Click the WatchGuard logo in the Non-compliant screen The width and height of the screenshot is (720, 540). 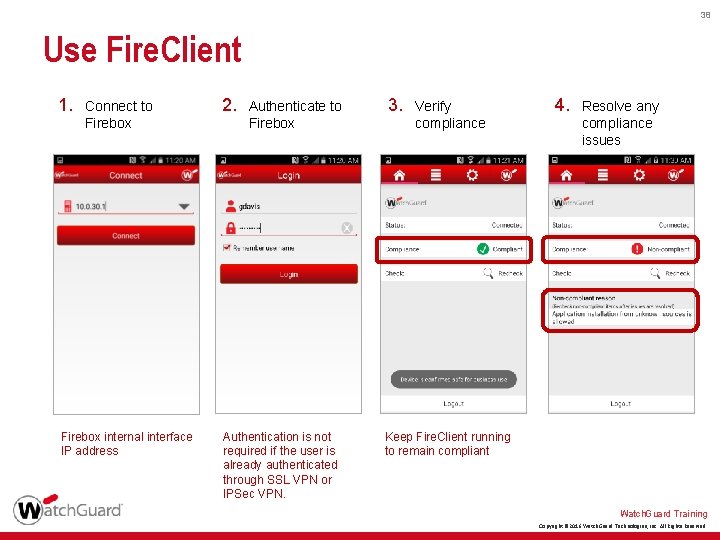[x=573, y=202]
